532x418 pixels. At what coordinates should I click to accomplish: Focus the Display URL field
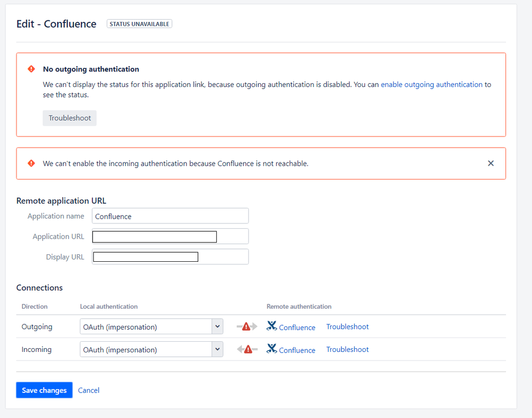click(170, 256)
